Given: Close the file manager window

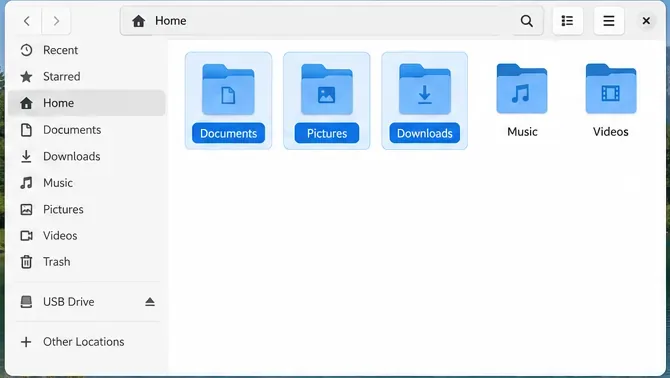Looking at the screenshot, I should [646, 21].
